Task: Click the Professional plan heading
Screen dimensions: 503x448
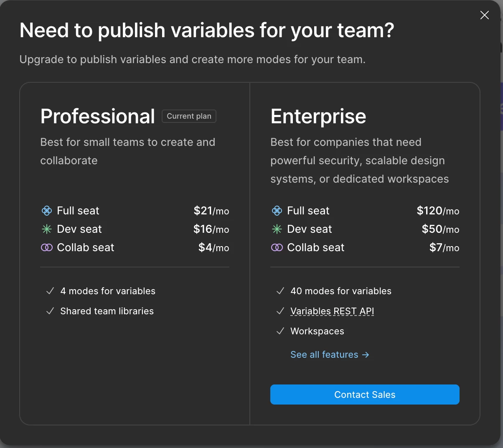Action: [x=98, y=116]
